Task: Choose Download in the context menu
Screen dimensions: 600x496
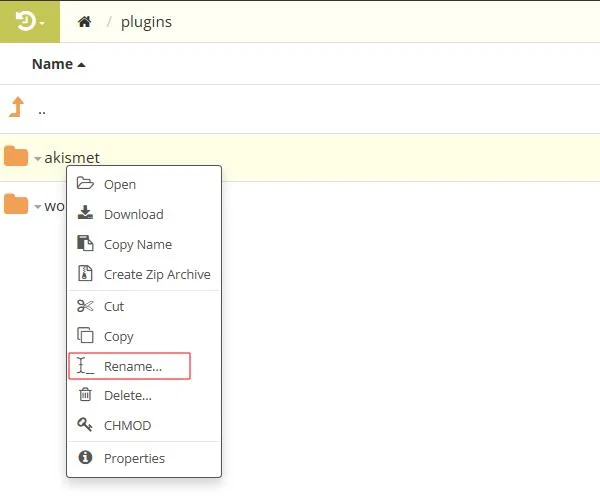Action: click(x=133, y=214)
